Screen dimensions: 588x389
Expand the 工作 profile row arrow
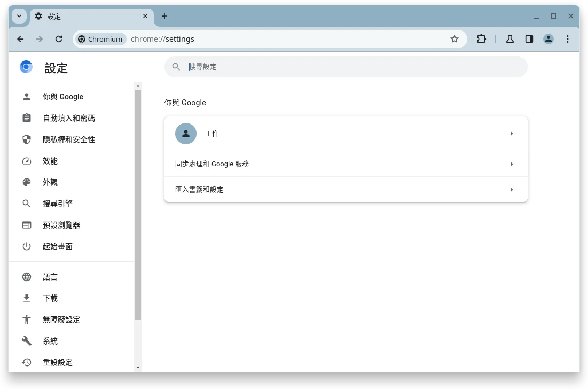coord(512,134)
